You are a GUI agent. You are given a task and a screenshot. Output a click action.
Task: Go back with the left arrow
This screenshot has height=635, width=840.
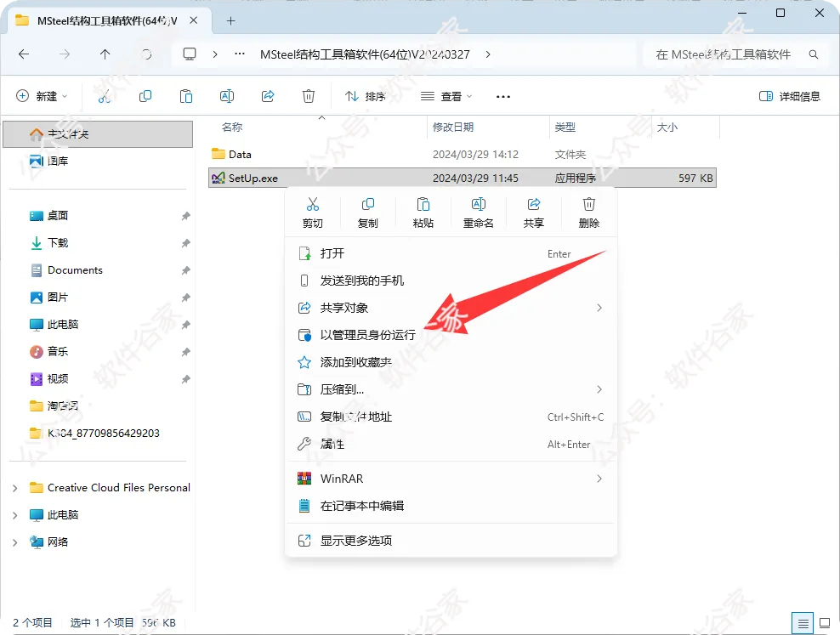point(24,54)
